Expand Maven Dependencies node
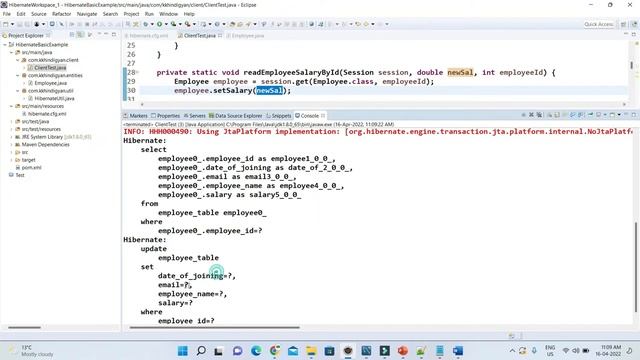This screenshot has height=360, width=640. (11, 144)
